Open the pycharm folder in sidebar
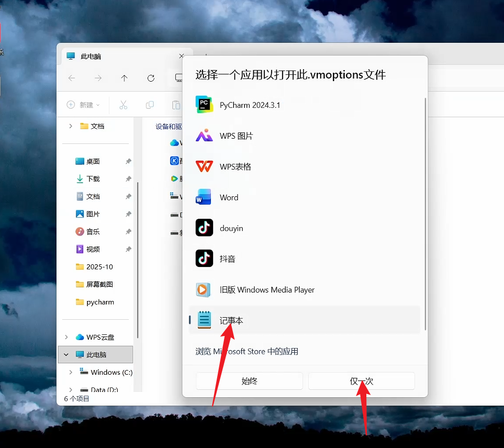Viewport: 504px width, 448px height. [x=95, y=302]
